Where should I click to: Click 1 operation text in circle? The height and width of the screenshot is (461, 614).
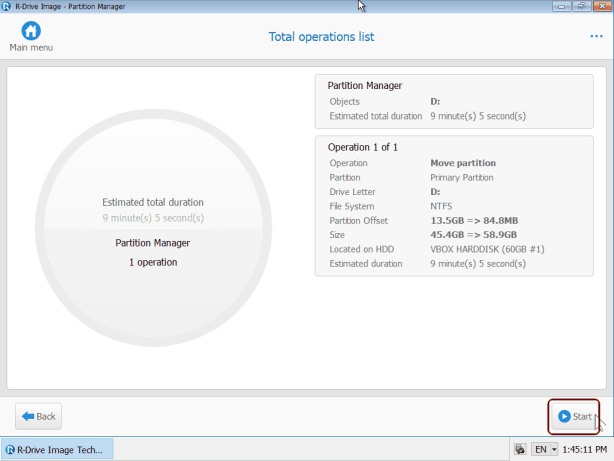(153, 262)
